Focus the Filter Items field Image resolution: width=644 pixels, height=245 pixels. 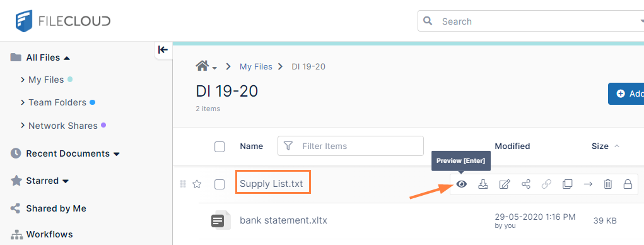coord(350,146)
